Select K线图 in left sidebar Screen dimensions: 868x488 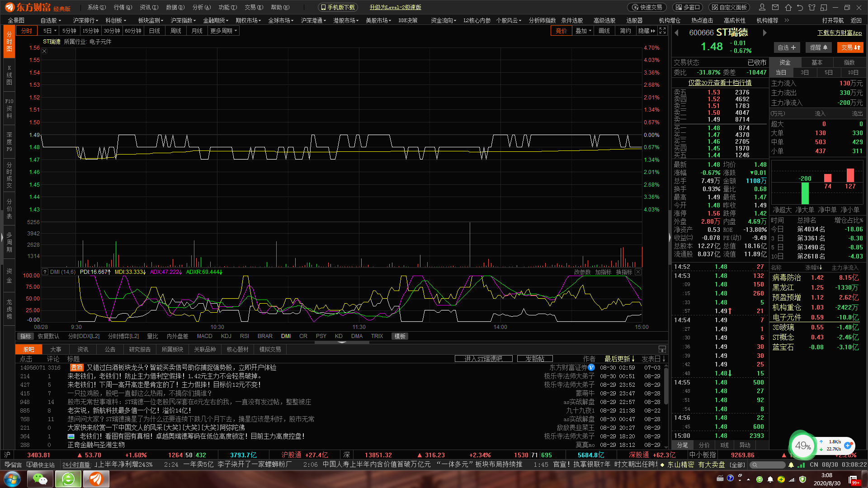click(9, 75)
